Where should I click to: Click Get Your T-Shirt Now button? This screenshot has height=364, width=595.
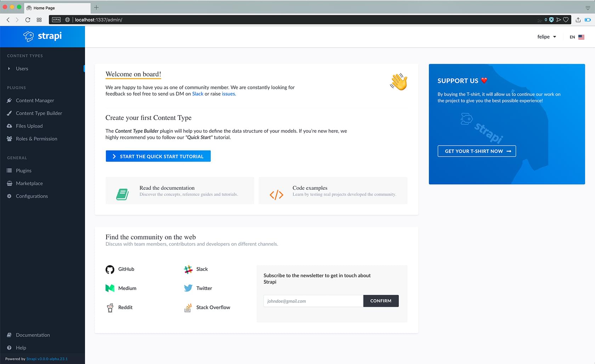[x=477, y=151]
